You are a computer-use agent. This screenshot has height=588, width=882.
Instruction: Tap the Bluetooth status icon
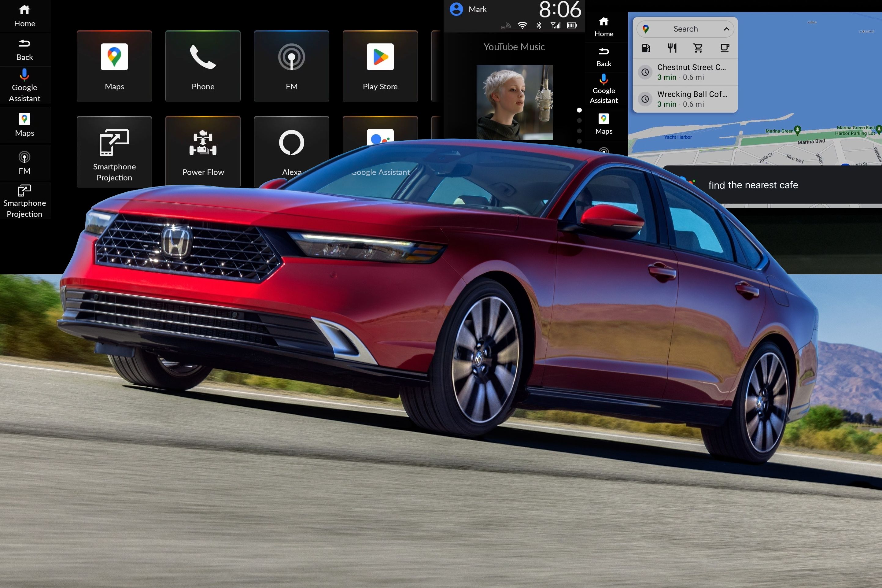click(539, 25)
